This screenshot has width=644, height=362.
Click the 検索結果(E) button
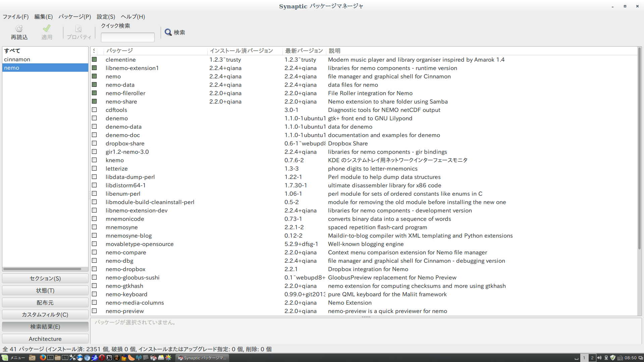click(x=45, y=326)
